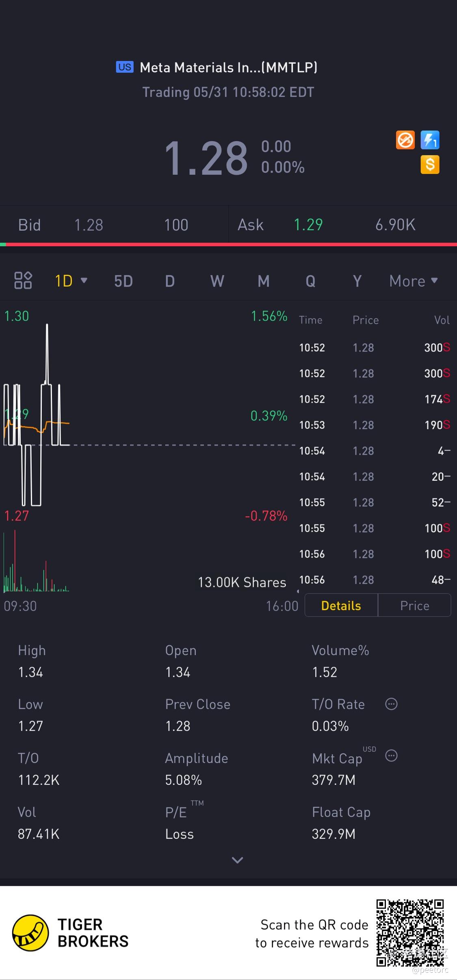Tap the P/E TTM Loss value

(x=180, y=834)
